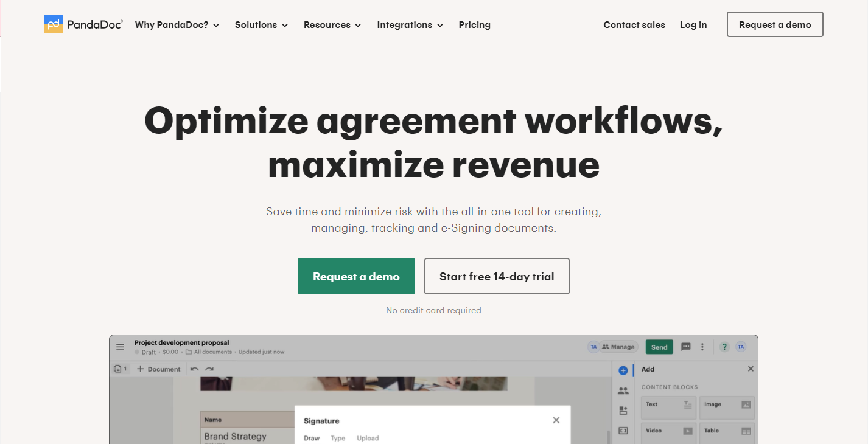
Task: Switch to the Draw signature tab
Action: click(x=312, y=438)
